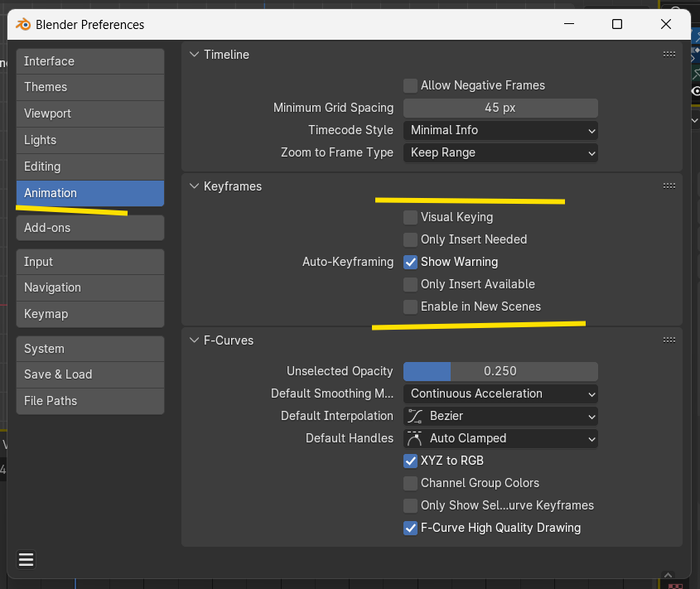Disable the Show Warning checkbox
This screenshot has width=700, height=589.
(410, 262)
